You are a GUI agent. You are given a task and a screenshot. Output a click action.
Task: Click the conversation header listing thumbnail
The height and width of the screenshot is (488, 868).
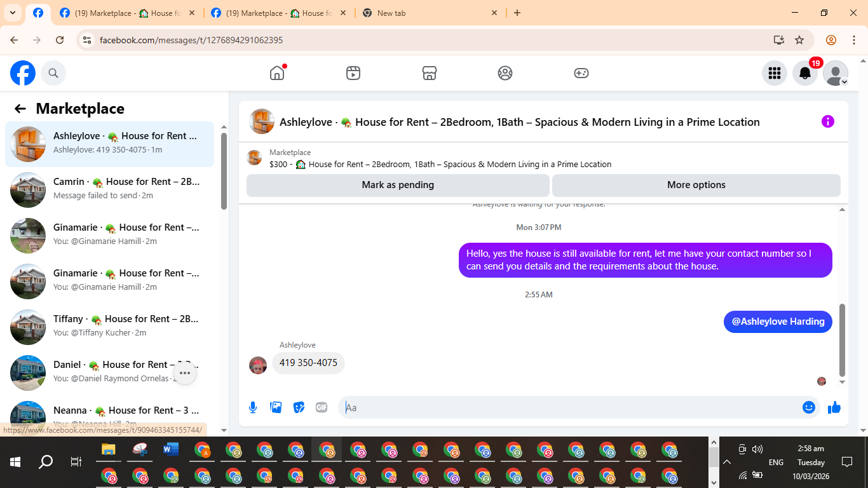pos(262,121)
